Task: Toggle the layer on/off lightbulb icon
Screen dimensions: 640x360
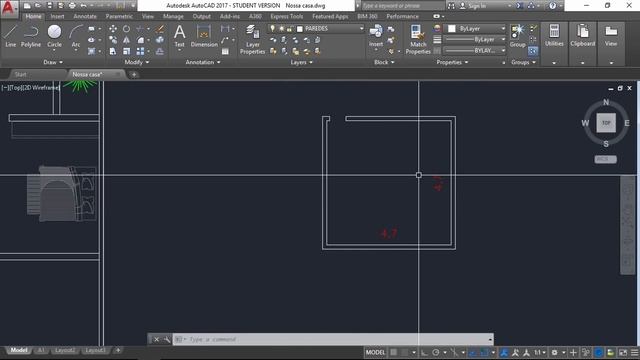Action: point(273,29)
